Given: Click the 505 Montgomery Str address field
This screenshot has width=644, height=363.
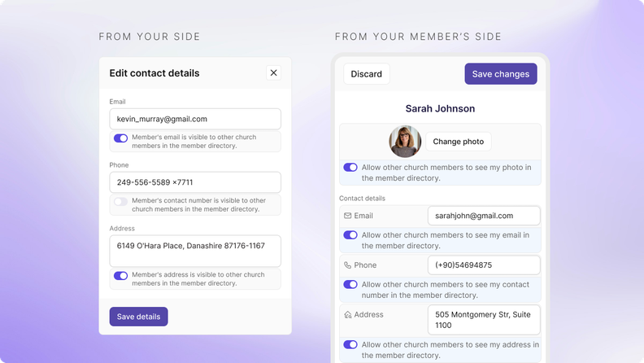Looking at the screenshot, I should [x=484, y=320].
